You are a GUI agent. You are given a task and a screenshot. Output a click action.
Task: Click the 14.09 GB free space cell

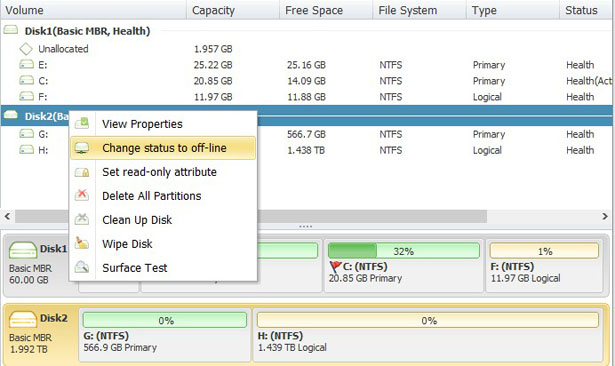[306, 81]
